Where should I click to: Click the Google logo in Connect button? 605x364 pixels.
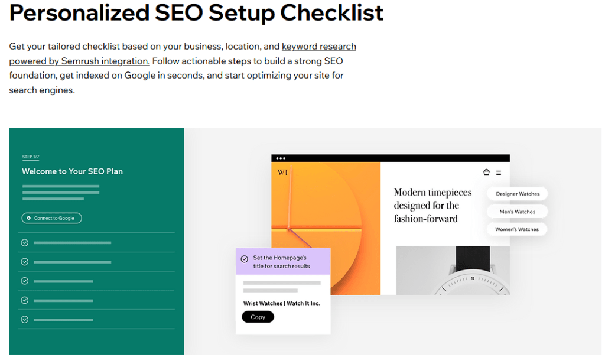click(x=28, y=218)
